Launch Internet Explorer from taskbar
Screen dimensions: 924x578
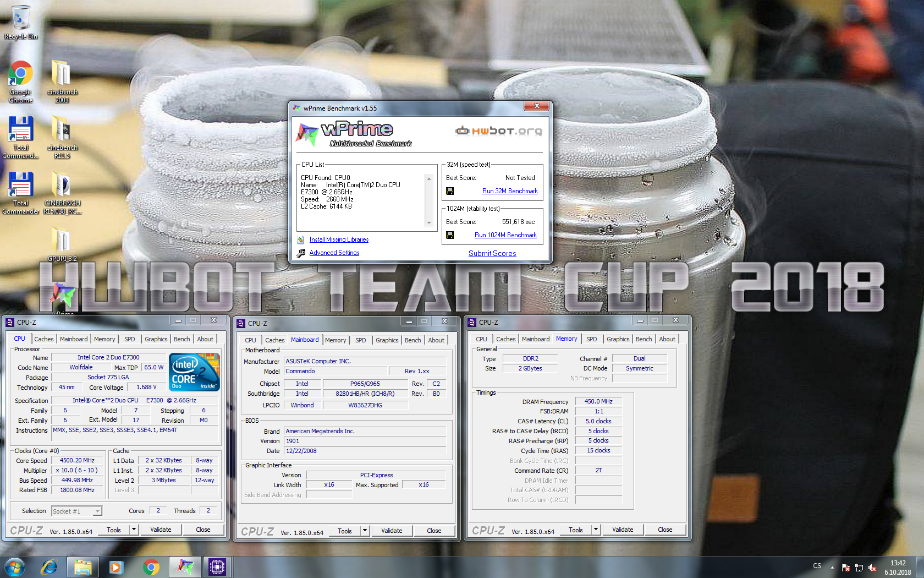(50, 567)
